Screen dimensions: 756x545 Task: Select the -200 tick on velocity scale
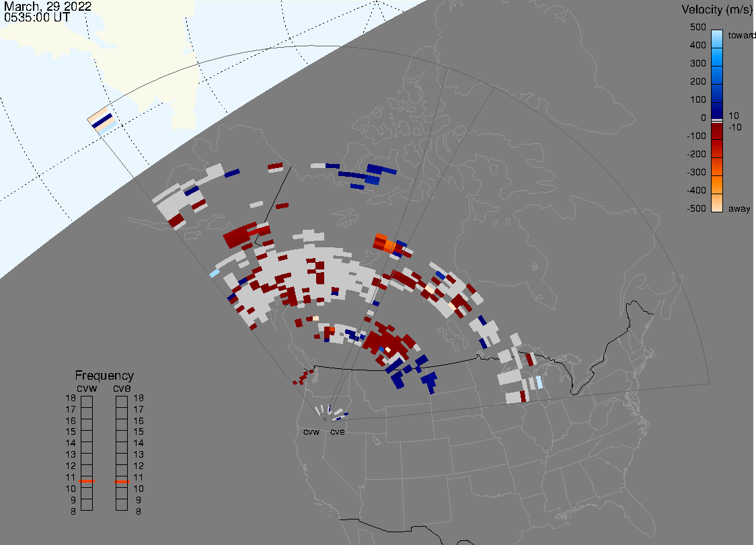click(x=696, y=154)
